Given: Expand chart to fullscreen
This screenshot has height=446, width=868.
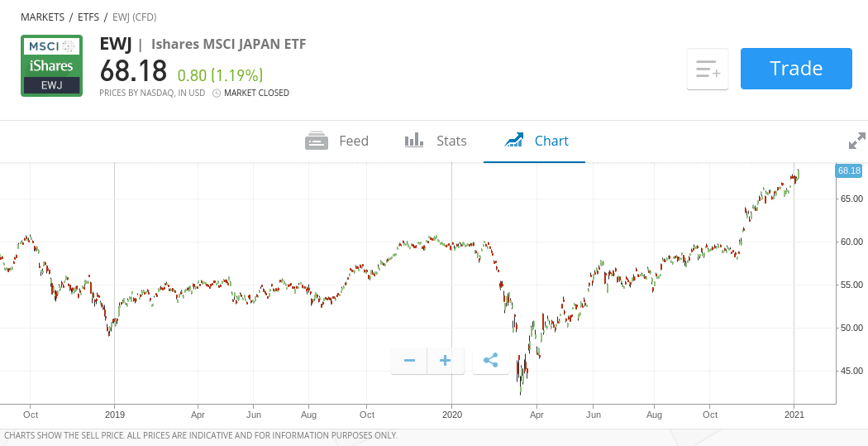Looking at the screenshot, I should (856, 141).
